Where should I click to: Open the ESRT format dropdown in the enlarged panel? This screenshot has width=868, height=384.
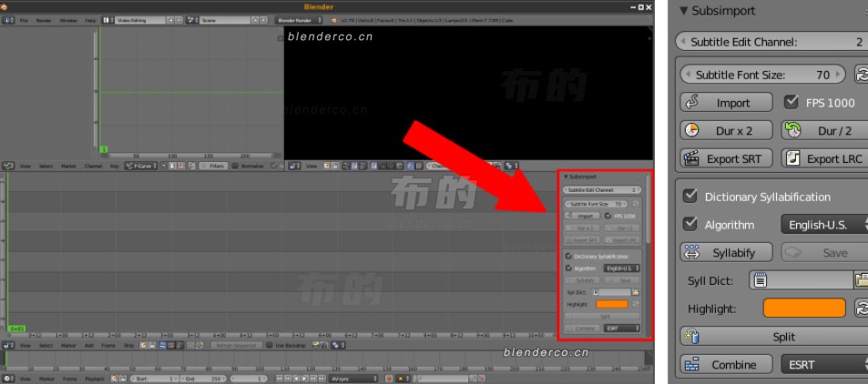(x=824, y=365)
